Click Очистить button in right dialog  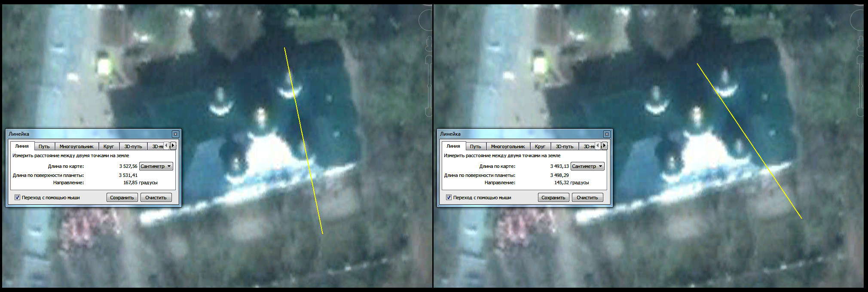(x=587, y=198)
